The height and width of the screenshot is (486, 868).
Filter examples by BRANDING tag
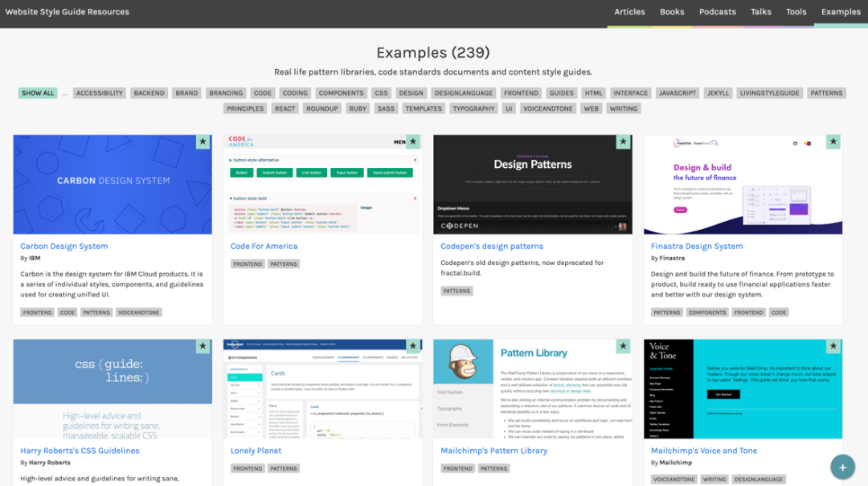(x=226, y=93)
